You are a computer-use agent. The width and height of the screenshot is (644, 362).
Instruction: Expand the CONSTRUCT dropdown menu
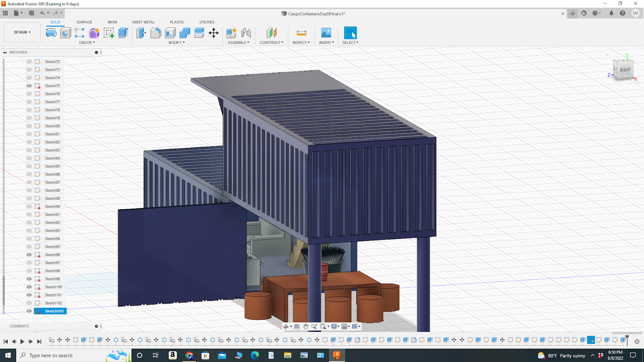[271, 43]
